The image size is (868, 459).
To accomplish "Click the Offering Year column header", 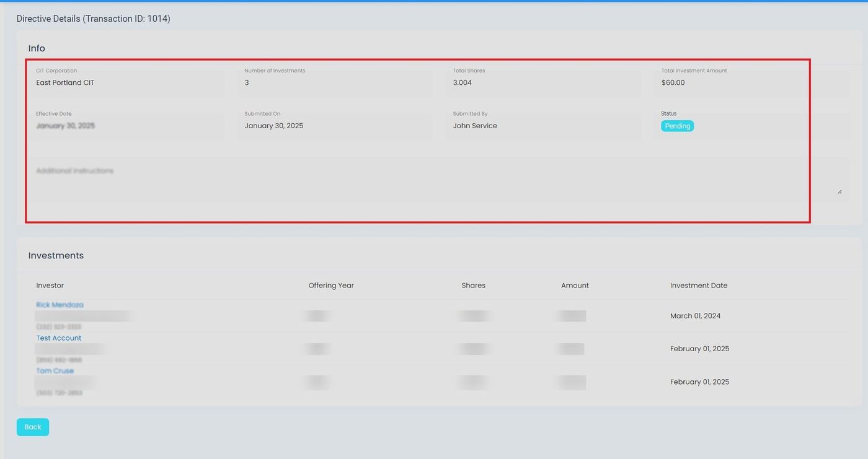I will (331, 286).
